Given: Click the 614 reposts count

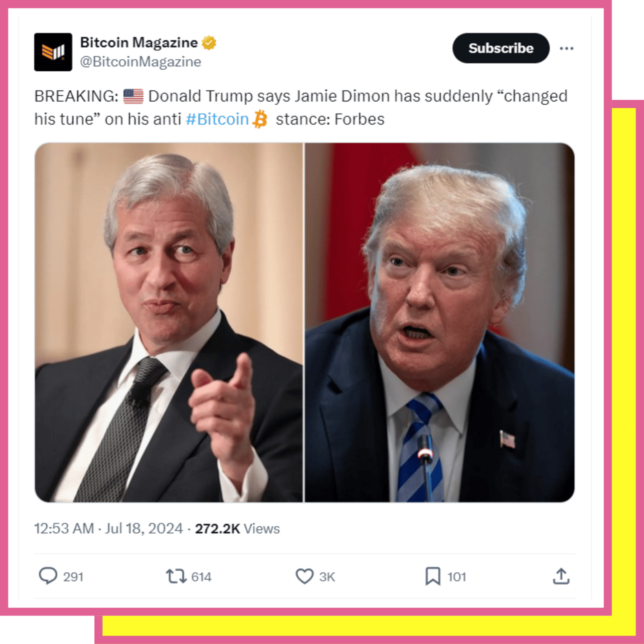Looking at the screenshot, I should (201, 577).
